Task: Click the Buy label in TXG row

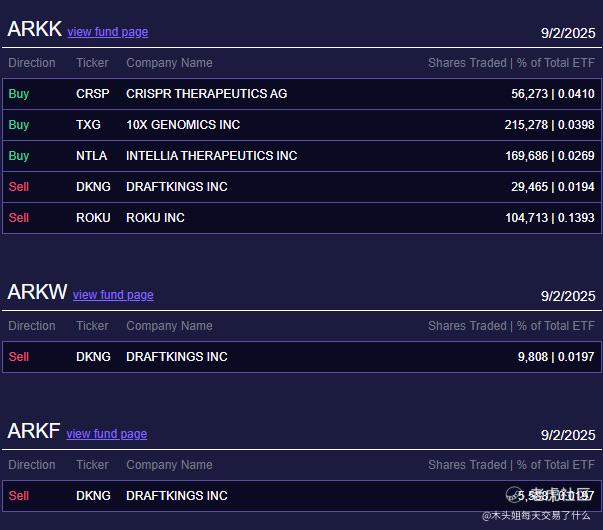Action: pyautogui.click(x=19, y=125)
